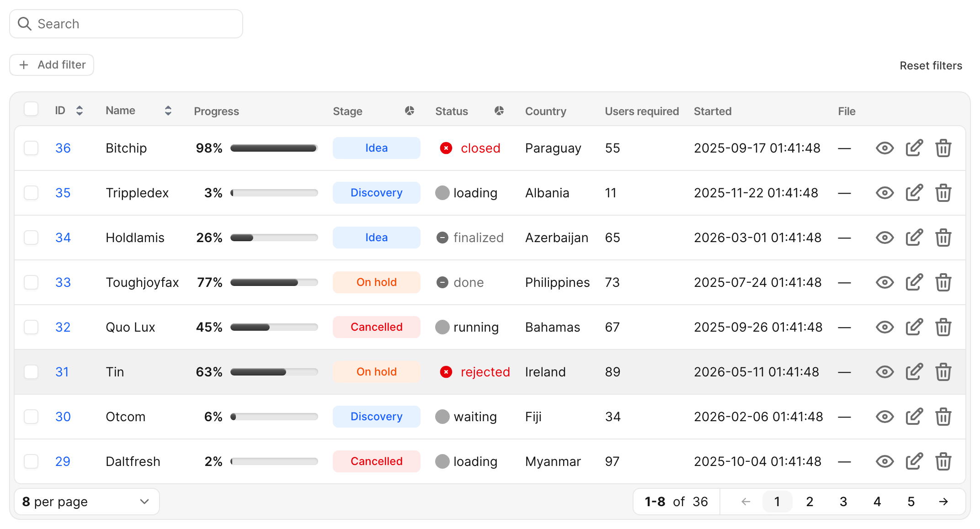
Task: Go to page 2
Action: (x=810, y=502)
